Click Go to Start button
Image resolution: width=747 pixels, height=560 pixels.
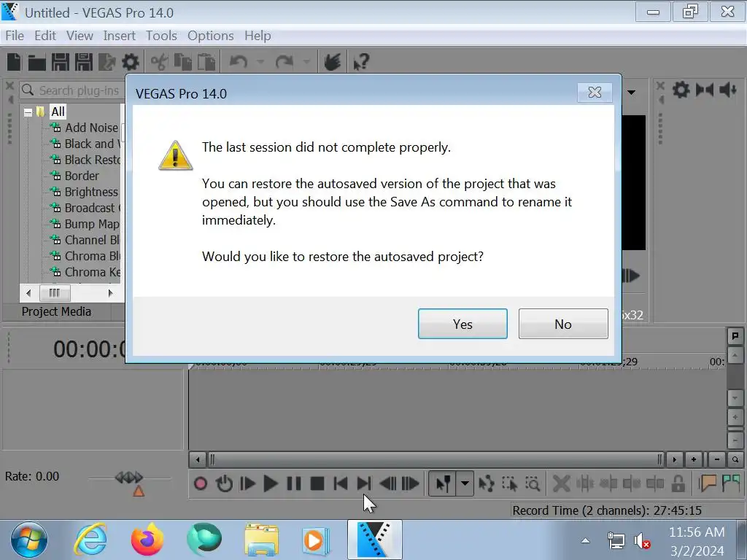tap(340, 484)
